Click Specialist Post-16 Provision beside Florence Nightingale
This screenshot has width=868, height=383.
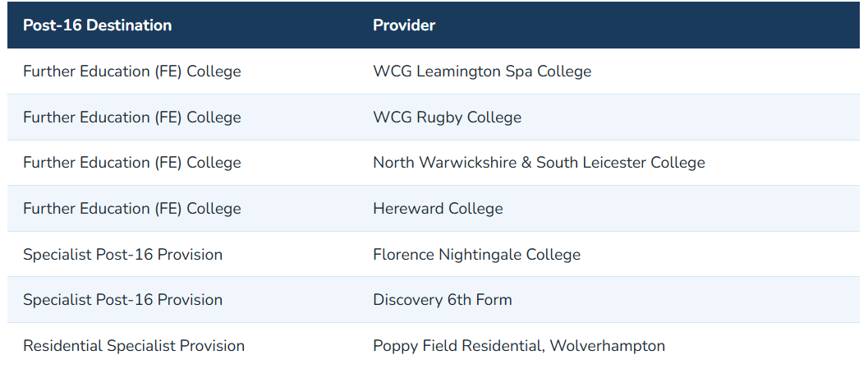click(122, 255)
